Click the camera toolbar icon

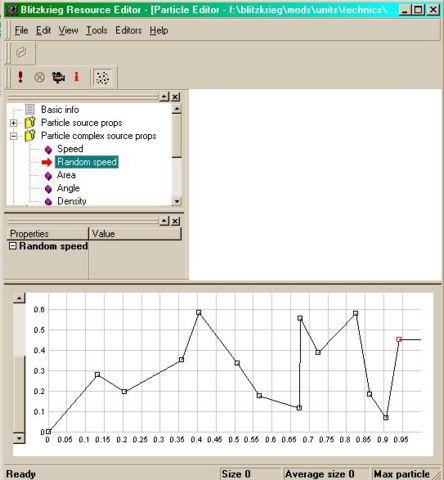tap(58, 78)
